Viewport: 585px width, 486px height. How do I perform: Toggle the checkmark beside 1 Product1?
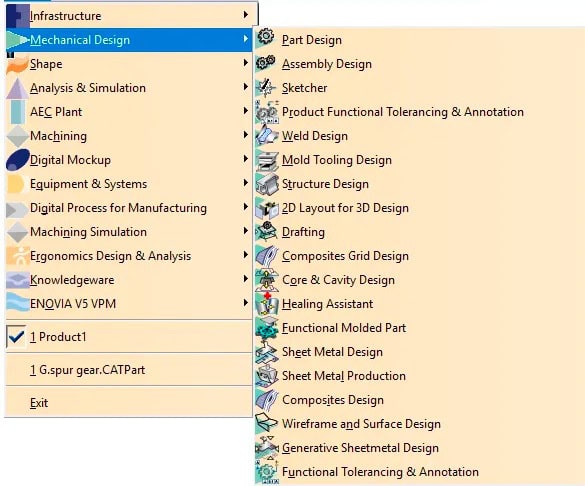tap(16, 336)
